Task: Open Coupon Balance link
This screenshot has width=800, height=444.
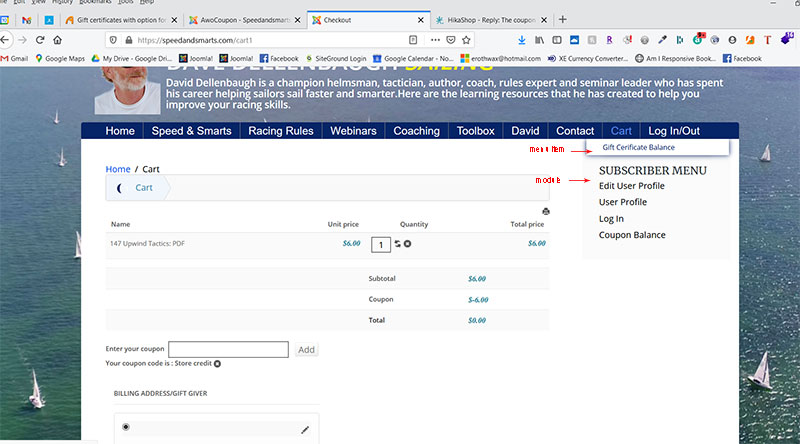Action: 632,235
